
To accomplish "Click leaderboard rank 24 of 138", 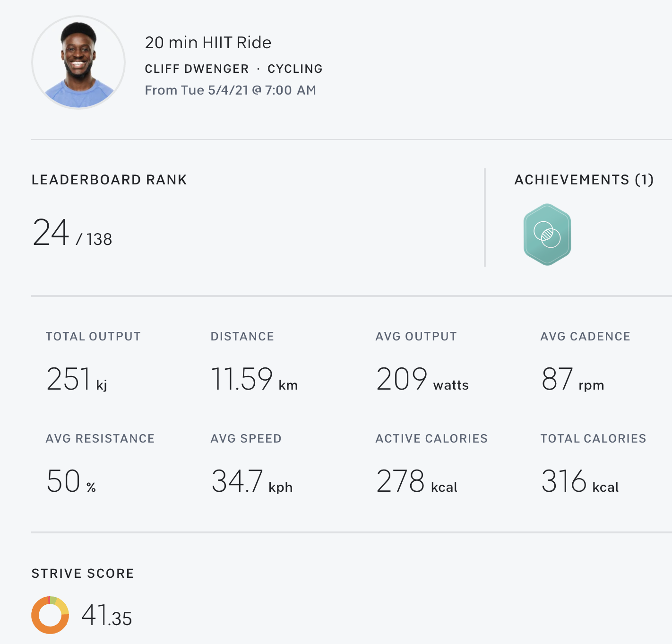I will (72, 233).
